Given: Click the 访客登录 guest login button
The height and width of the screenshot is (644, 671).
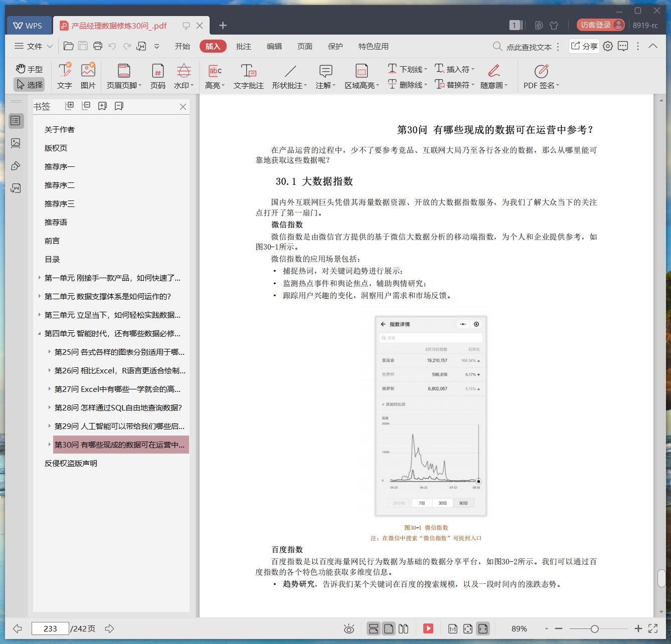Looking at the screenshot, I should [600, 25].
